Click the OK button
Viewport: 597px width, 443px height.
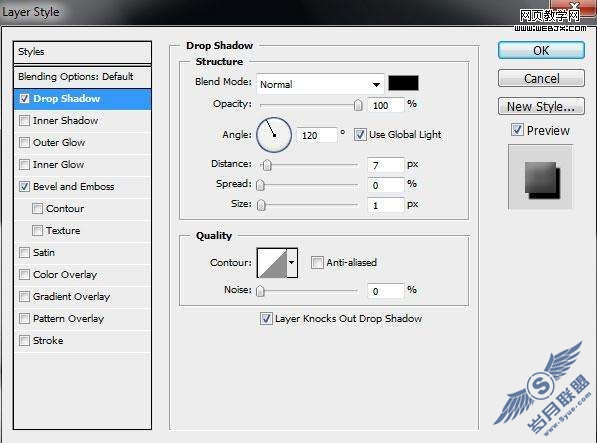[x=541, y=50]
